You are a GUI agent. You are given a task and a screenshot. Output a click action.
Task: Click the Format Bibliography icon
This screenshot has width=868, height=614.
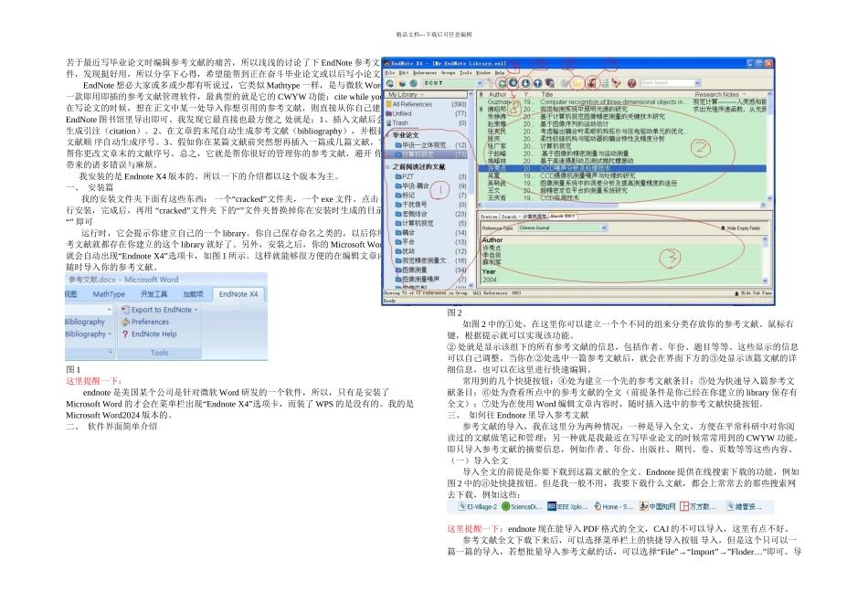[x=605, y=83]
